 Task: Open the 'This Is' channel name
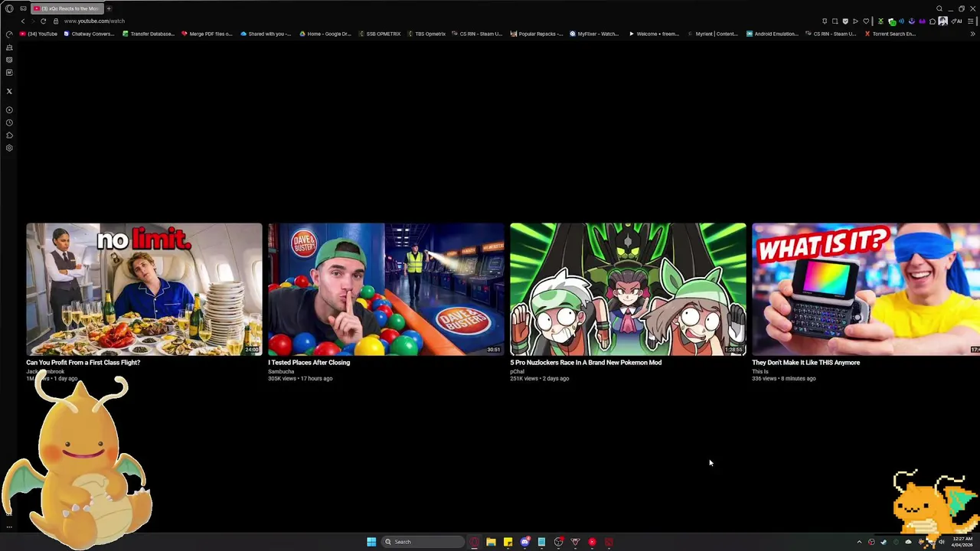pyautogui.click(x=760, y=371)
